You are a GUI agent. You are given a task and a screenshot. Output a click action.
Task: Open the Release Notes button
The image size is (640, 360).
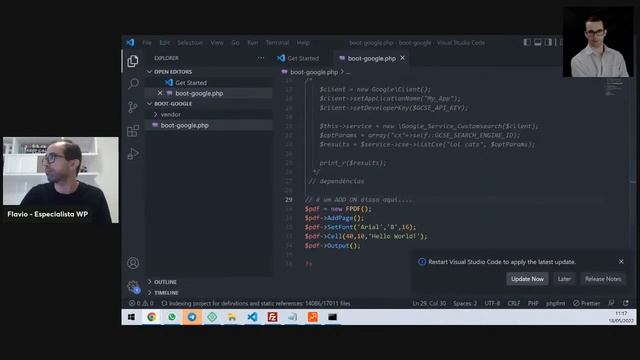coord(603,279)
